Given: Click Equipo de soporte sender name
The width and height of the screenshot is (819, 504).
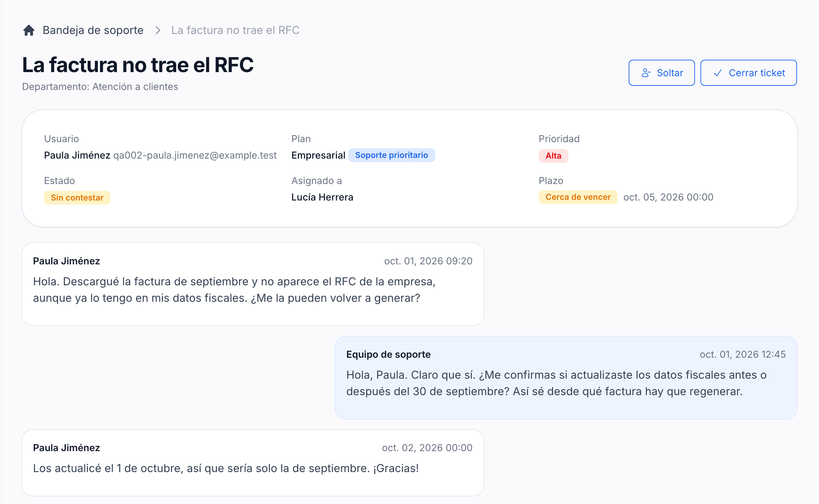Looking at the screenshot, I should 388,354.
